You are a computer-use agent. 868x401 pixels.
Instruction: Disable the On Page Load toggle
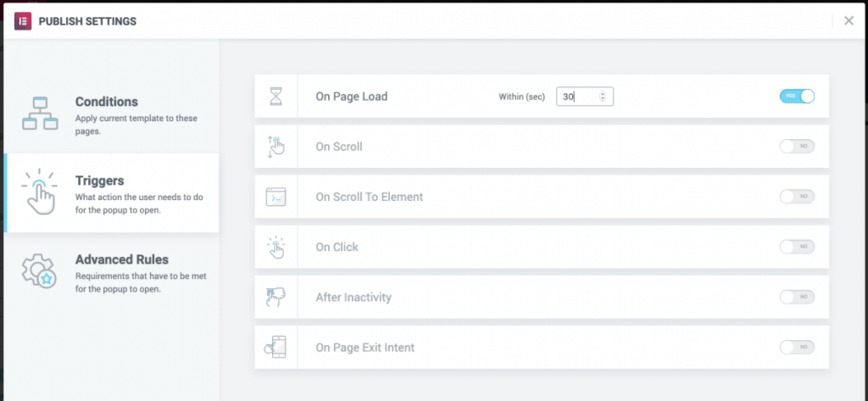click(797, 96)
